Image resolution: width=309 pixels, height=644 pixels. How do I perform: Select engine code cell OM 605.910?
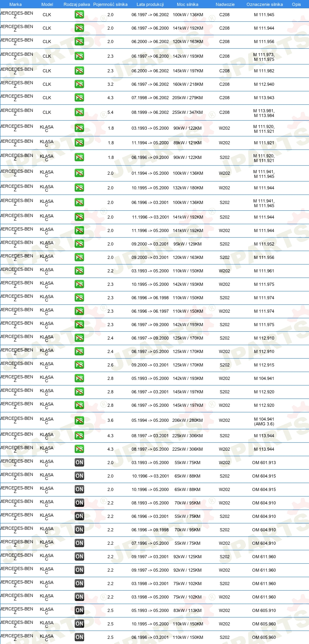(264, 610)
